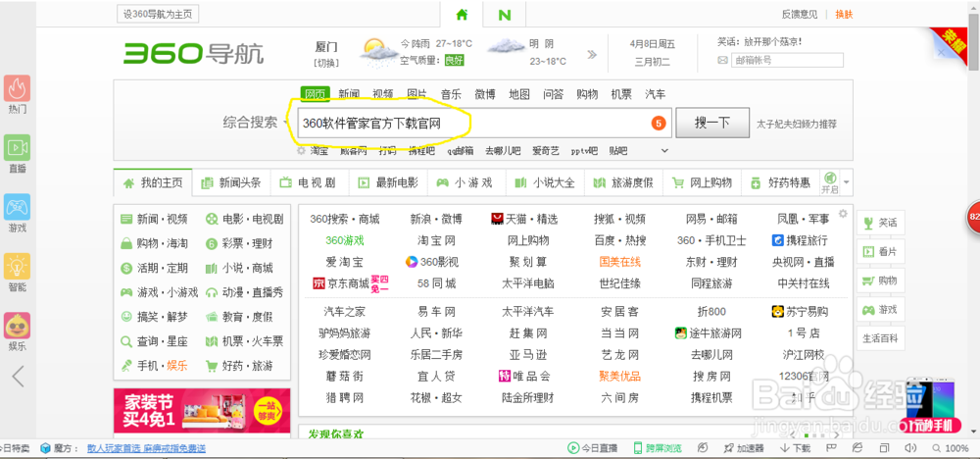
Task: Open the 最新电影 navigation tab
Action: click(x=388, y=182)
